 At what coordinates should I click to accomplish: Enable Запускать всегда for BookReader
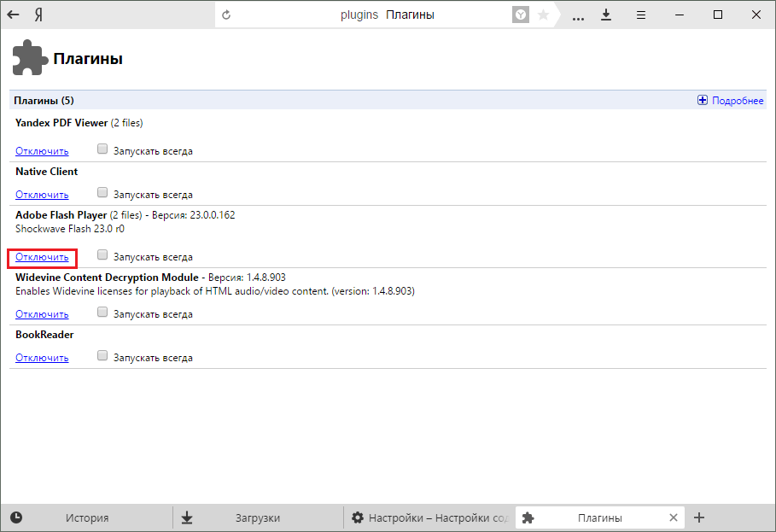click(102, 355)
